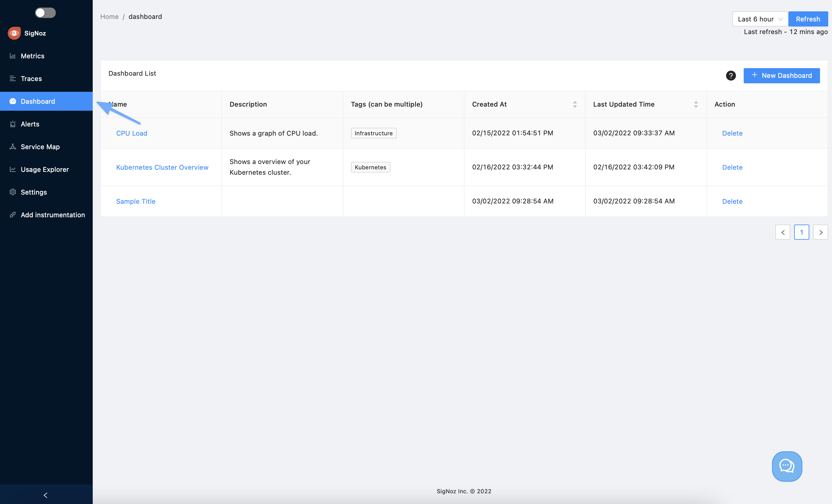
Task: Delete the CPU Load dashboard
Action: pos(732,133)
